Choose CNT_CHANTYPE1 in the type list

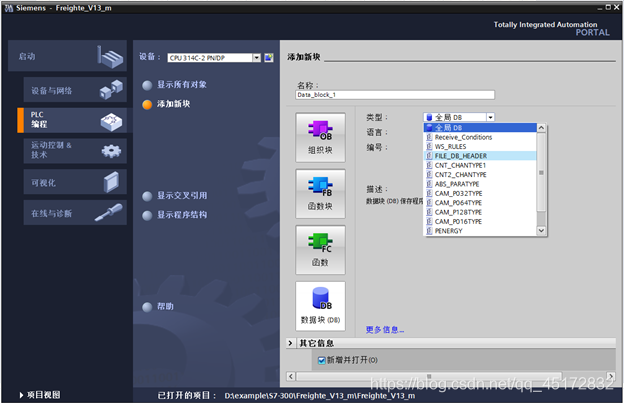click(480, 165)
